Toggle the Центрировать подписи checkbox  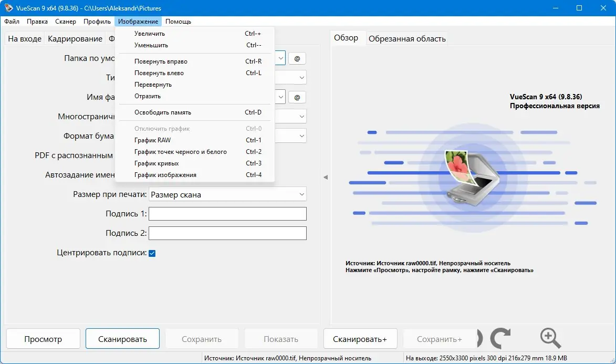[152, 253]
